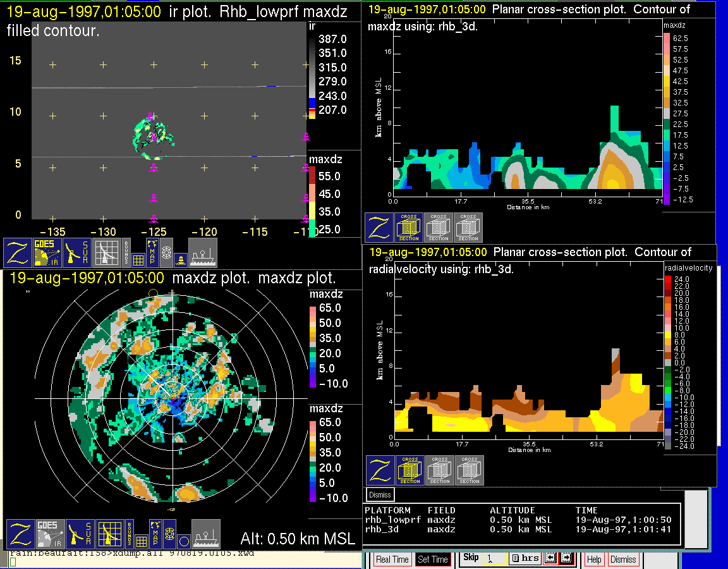The width and height of the screenshot is (728, 569).
Task: Click the third cross section icon in radial velocity panel
Action: click(469, 470)
